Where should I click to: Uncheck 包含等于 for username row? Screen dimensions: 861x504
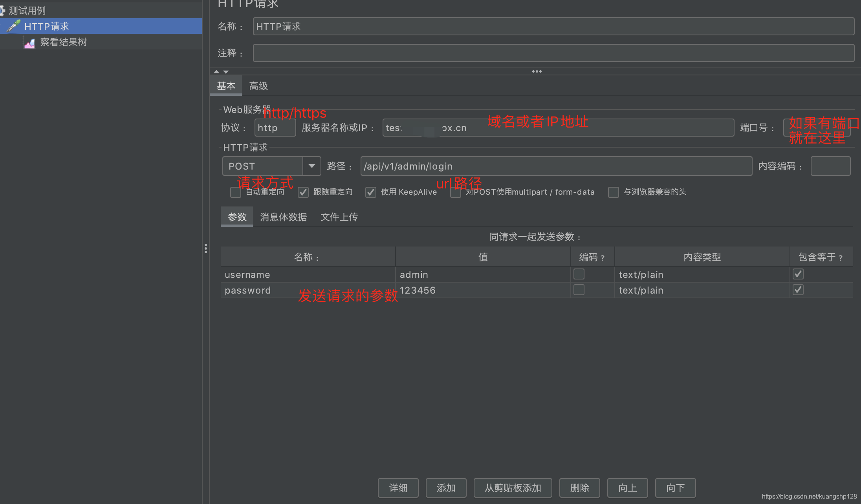pos(798,274)
